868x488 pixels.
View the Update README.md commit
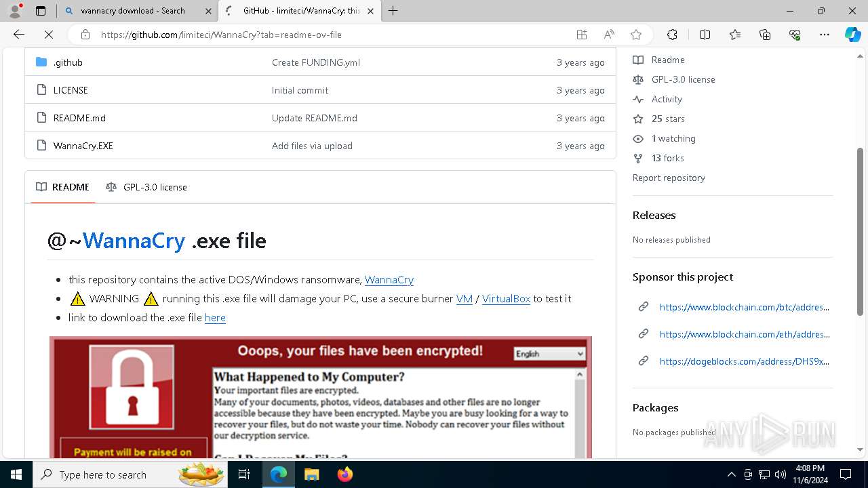[x=315, y=118]
